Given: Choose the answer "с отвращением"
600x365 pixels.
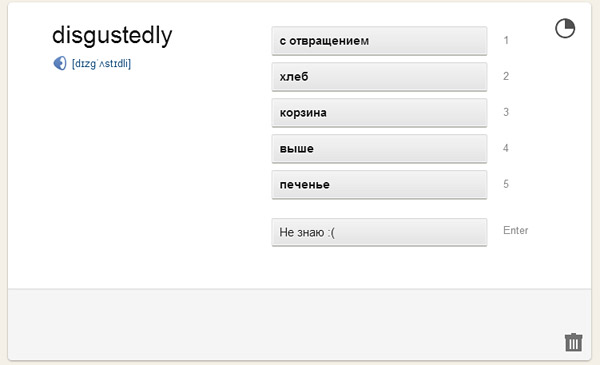Looking at the screenshot, I should pyautogui.click(x=379, y=41).
